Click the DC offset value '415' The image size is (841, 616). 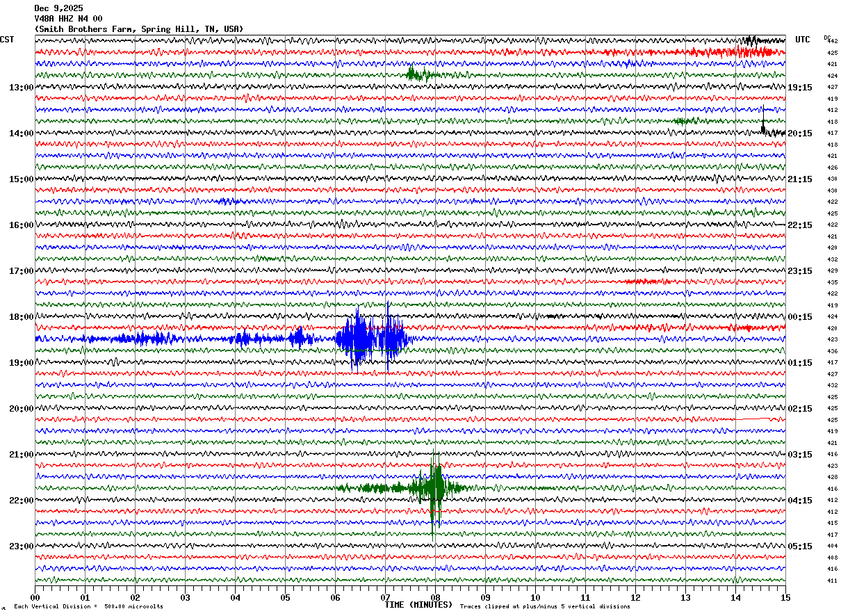pyautogui.click(x=832, y=523)
